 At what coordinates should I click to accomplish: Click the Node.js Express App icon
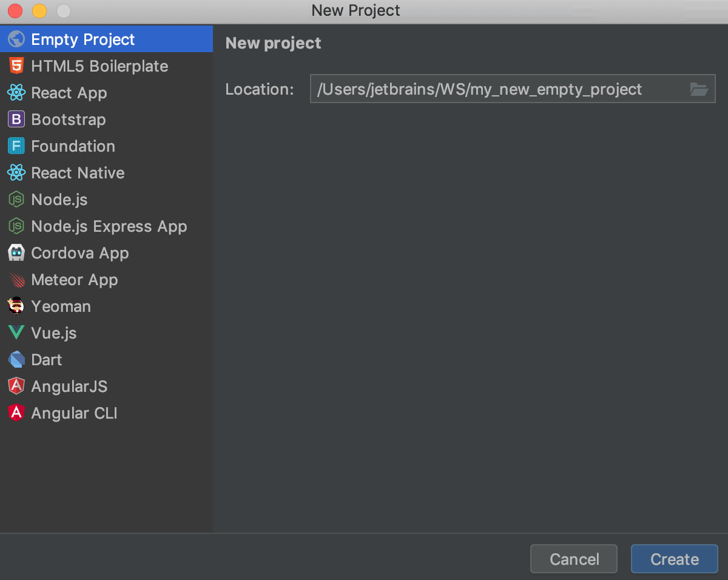click(x=16, y=226)
